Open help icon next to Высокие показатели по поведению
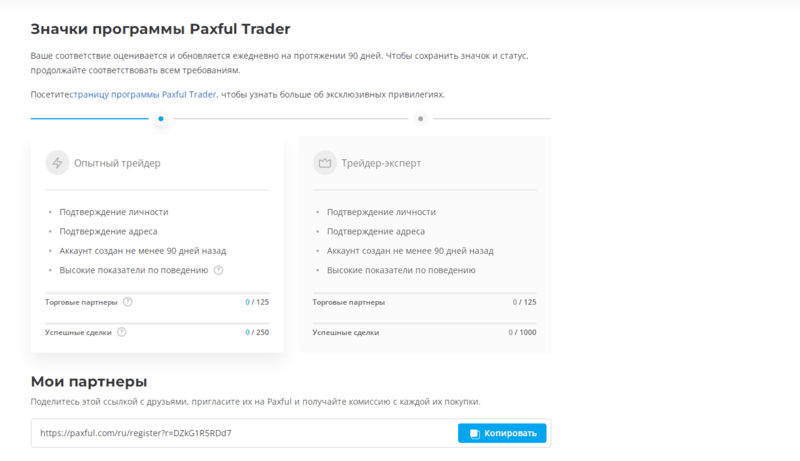Image resolution: width=800 pixels, height=461 pixels. tap(218, 270)
